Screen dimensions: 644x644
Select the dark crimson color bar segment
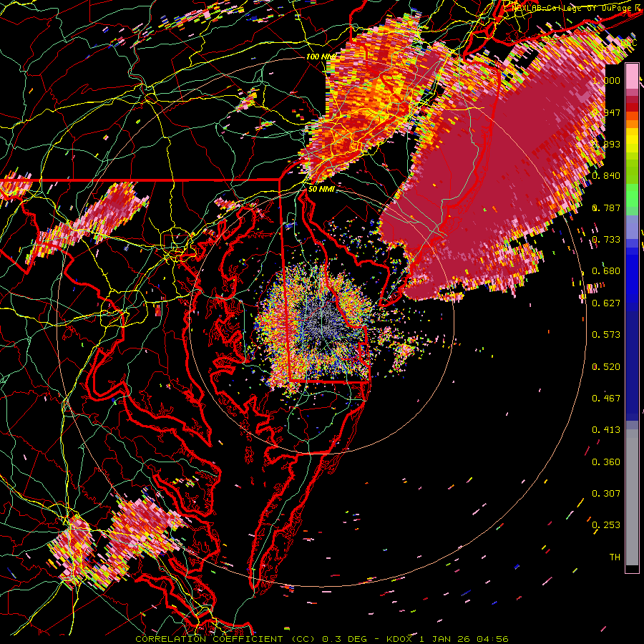tap(632, 99)
